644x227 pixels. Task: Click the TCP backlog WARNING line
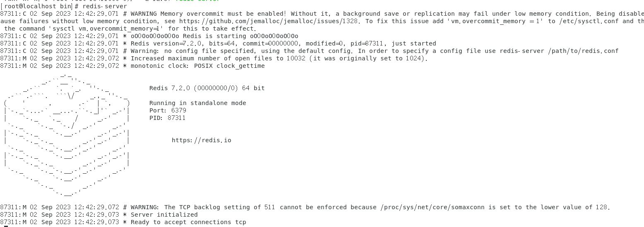305,207
